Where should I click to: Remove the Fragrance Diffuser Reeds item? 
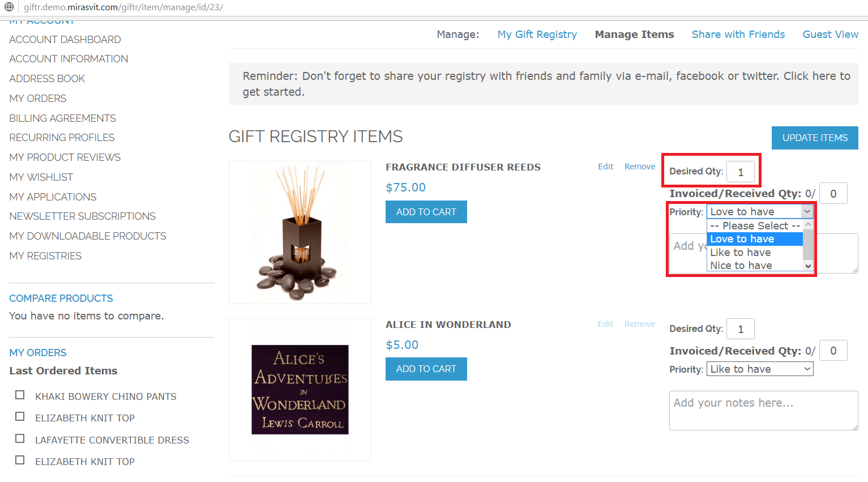click(639, 167)
